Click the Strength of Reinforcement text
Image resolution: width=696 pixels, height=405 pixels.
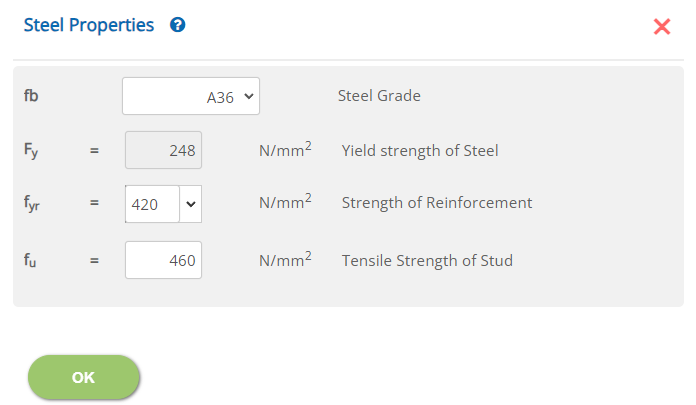(x=437, y=203)
